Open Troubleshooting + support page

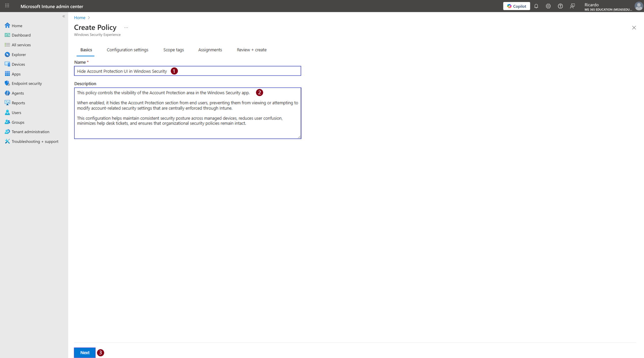click(x=34, y=141)
